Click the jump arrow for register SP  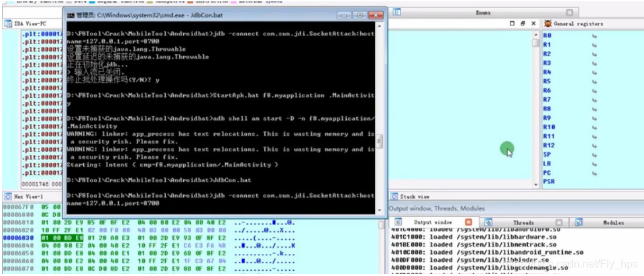(594, 155)
